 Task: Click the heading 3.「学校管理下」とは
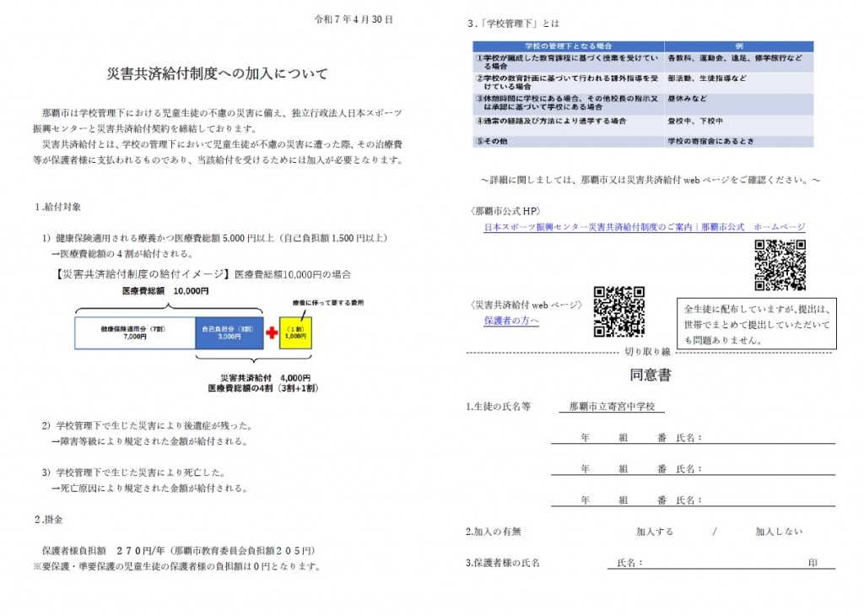pyautogui.click(x=513, y=23)
